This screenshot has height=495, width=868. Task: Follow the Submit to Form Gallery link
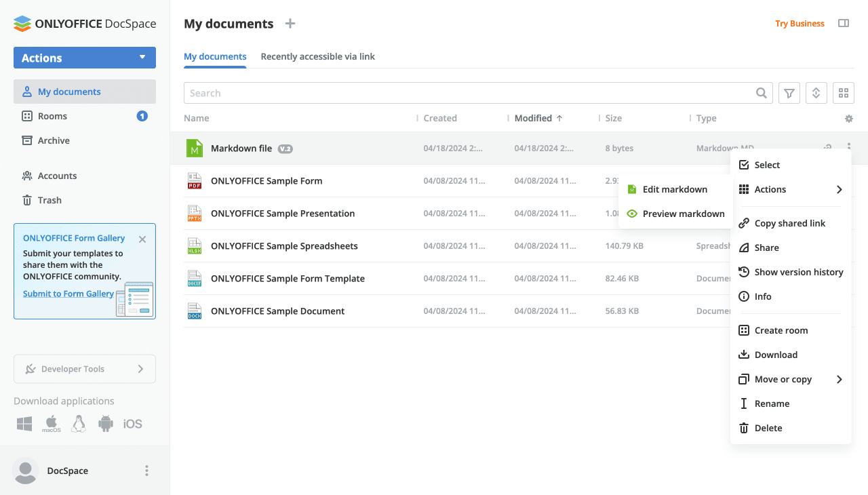click(68, 294)
